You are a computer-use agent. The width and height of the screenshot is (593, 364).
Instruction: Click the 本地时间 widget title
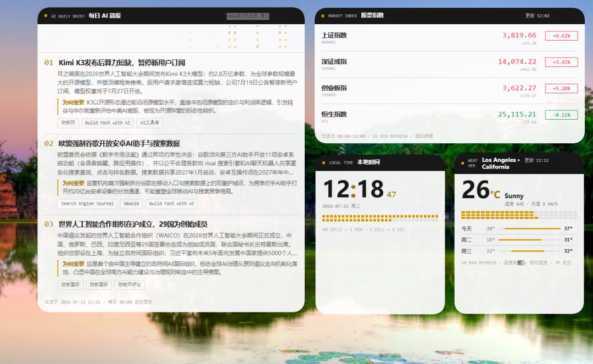click(368, 162)
